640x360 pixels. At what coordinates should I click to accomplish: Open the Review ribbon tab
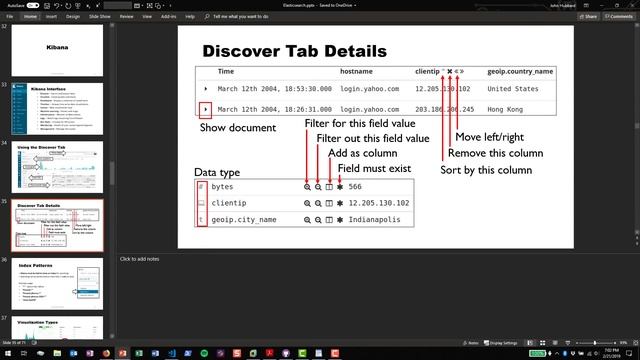(127, 17)
